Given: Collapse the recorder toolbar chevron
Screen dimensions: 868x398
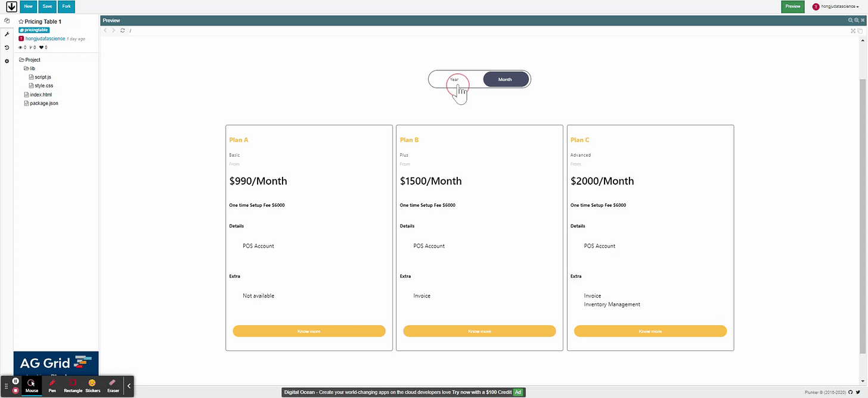Looking at the screenshot, I should click(129, 386).
